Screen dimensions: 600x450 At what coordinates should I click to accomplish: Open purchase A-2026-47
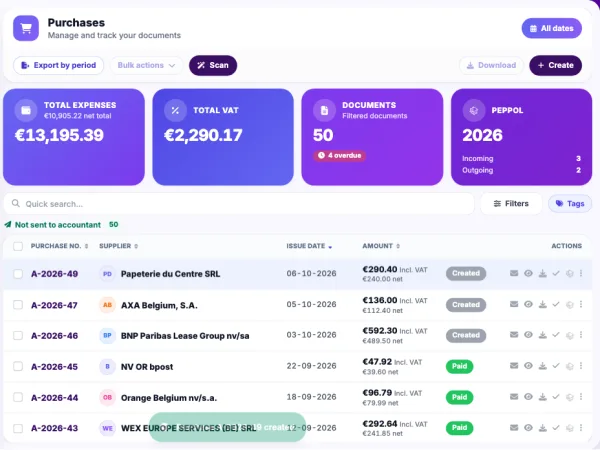tap(54, 305)
